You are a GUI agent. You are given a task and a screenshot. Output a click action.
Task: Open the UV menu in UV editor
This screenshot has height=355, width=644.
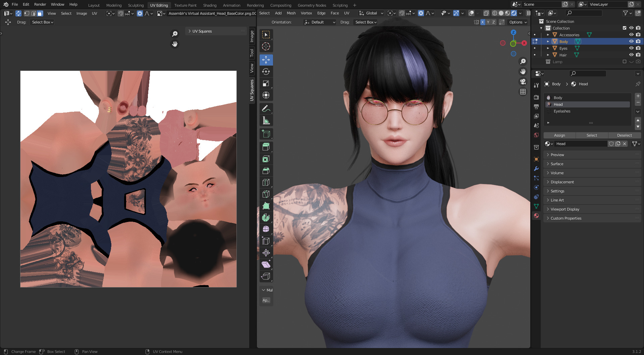click(95, 13)
